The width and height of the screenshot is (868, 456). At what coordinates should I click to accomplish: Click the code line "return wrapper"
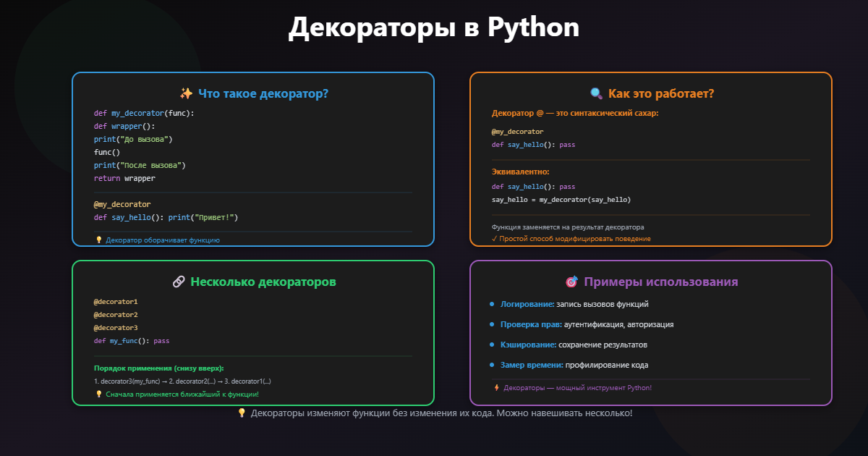[124, 178]
